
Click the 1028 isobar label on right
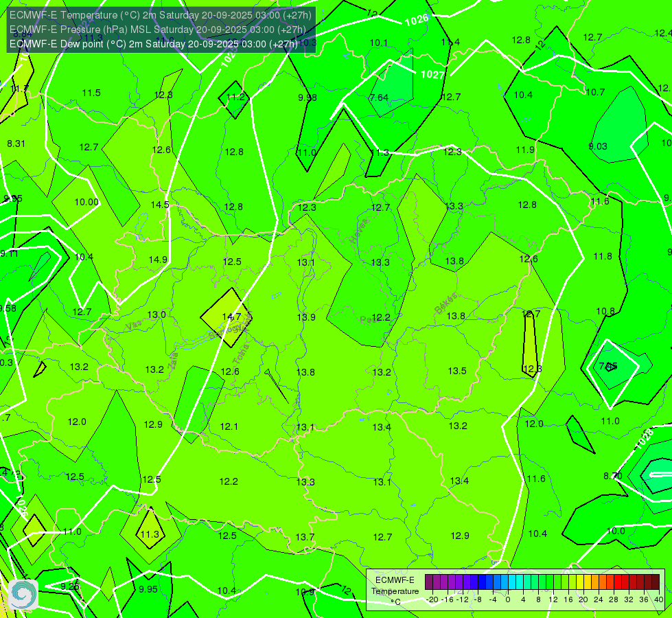(x=645, y=439)
